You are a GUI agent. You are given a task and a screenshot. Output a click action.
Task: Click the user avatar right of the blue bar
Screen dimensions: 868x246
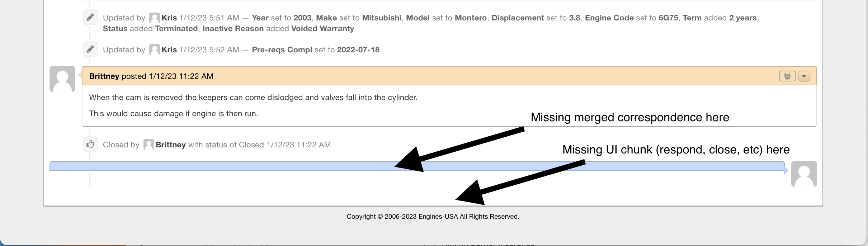coord(804,174)
